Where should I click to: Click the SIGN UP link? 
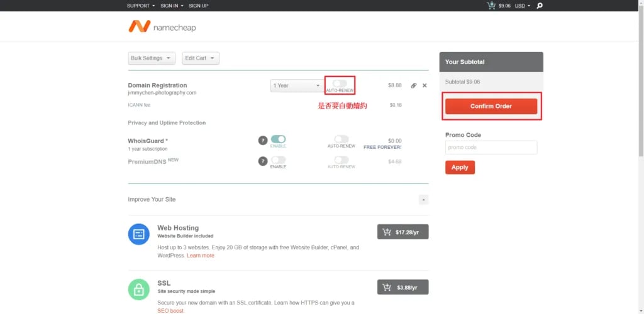tap(198, 6)
